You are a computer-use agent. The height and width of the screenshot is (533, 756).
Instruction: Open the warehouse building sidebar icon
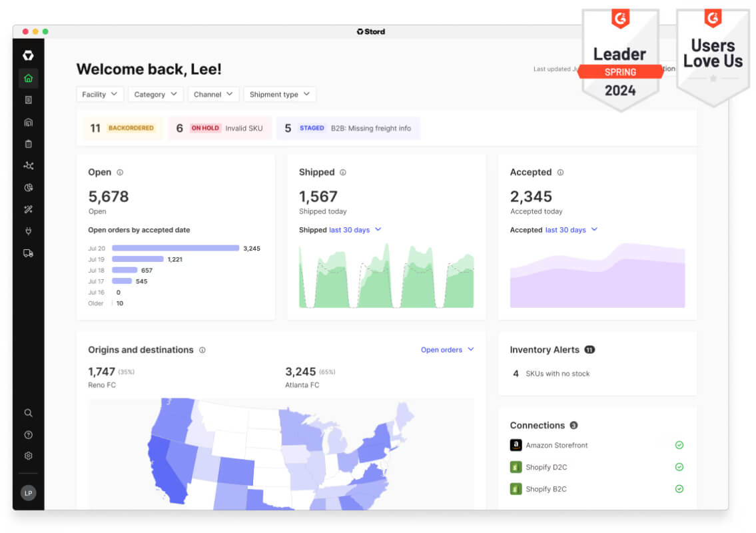[29, 122]
